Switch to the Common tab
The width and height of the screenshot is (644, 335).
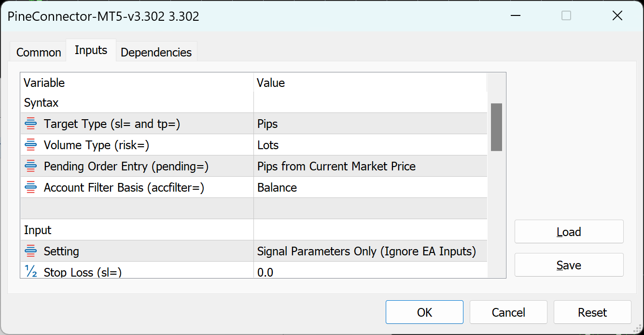pyautogui.click(x=39, y=52)
